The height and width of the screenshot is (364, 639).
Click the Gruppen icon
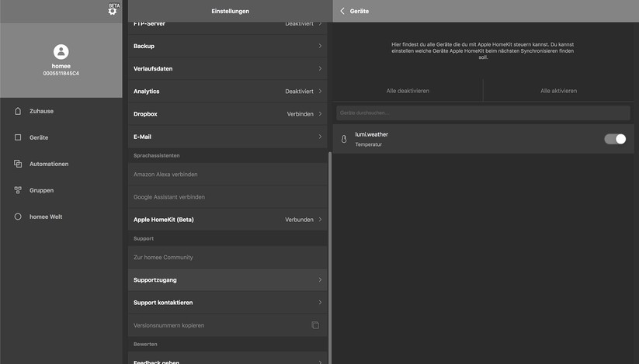tap(18, 190)
